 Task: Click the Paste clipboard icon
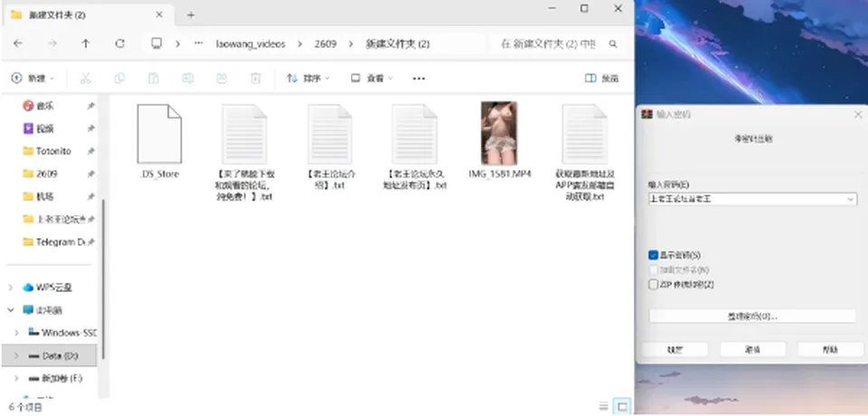point(154,78)
